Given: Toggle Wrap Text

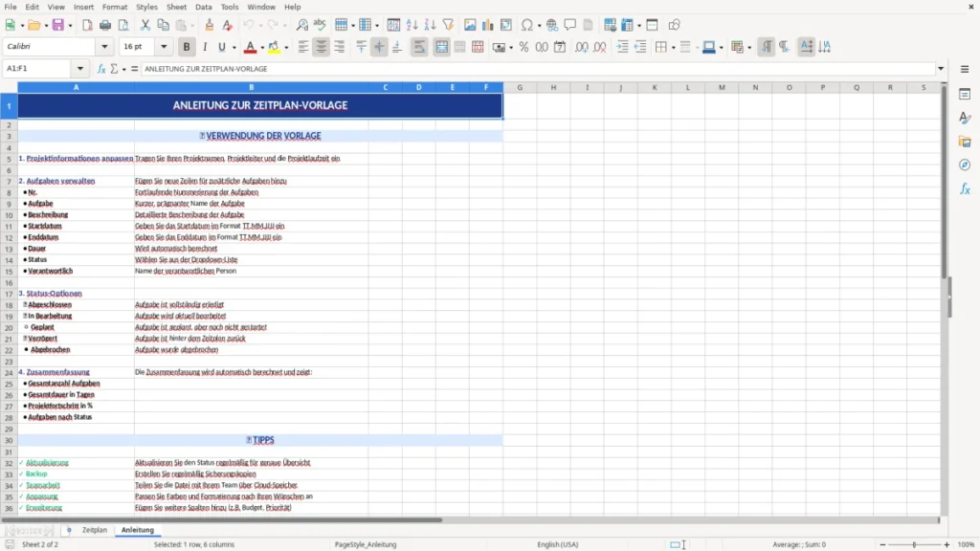Looking at the screenshot, I should [x=419, y=47].
